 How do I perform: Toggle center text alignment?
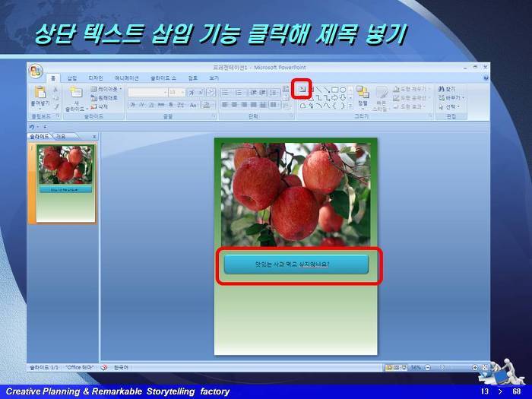click(x=234, y=105)
